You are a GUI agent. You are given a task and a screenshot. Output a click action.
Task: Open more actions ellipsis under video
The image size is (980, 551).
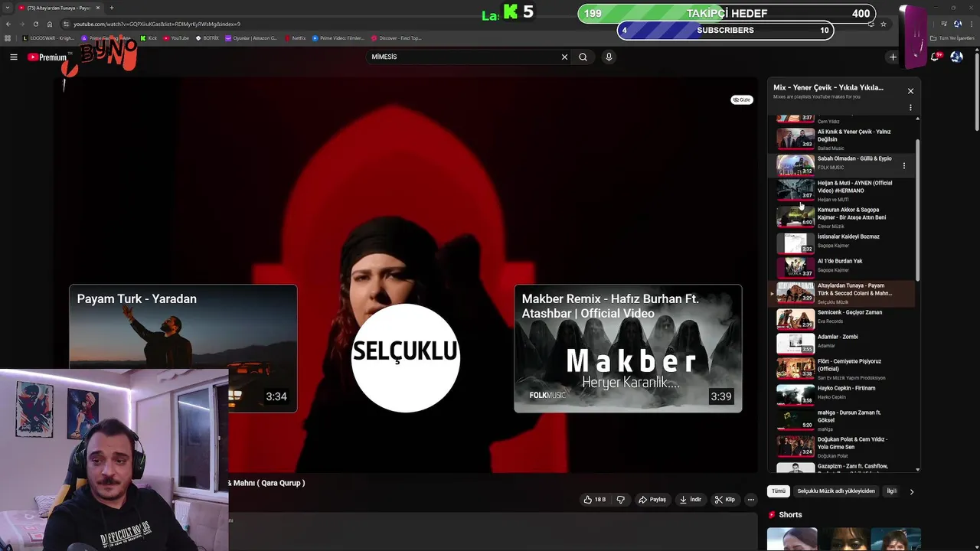(751, 500)
